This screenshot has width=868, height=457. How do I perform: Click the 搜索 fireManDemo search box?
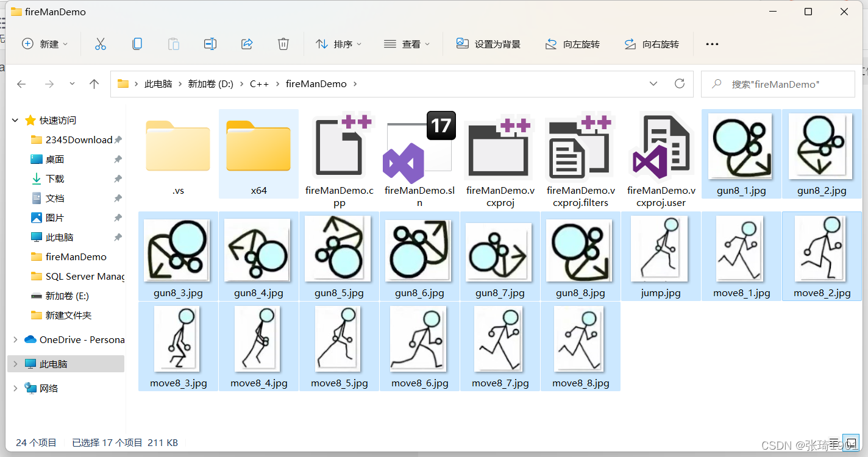pyautogui.click(x=778, y=84)
